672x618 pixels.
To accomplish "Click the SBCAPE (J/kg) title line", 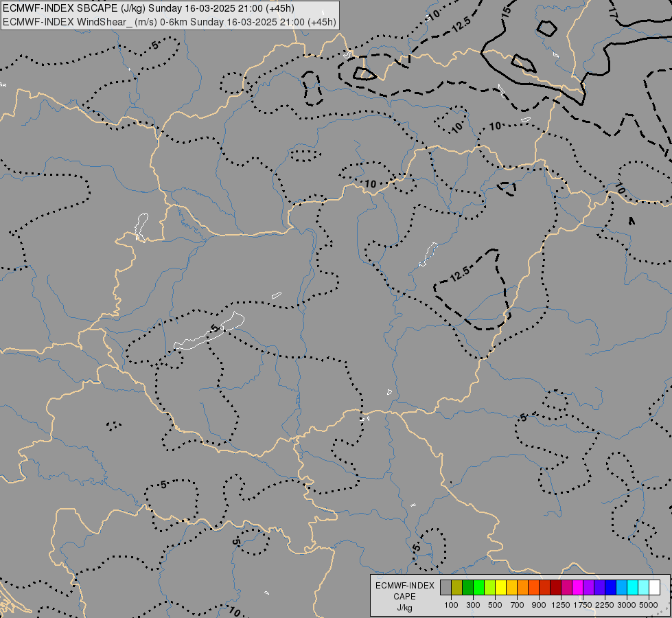I will click(148, 8).
